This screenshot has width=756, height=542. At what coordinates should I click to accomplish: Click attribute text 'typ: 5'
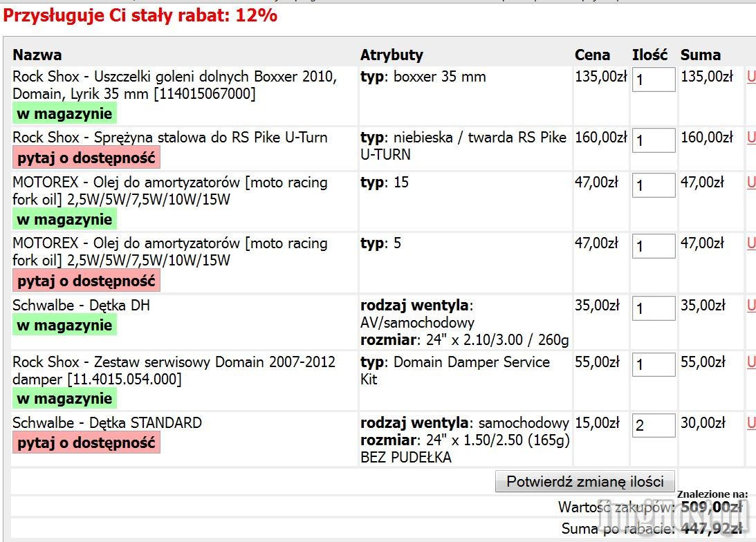(x=380, y=243)
